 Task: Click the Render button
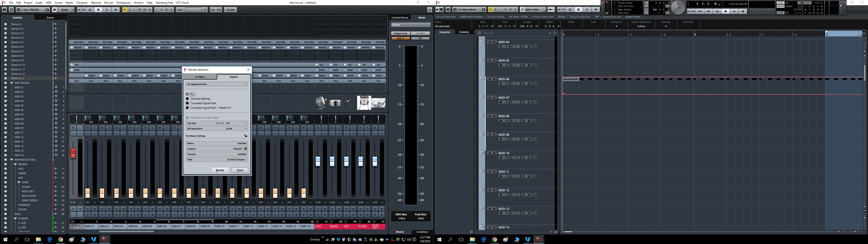pos(220,170)
